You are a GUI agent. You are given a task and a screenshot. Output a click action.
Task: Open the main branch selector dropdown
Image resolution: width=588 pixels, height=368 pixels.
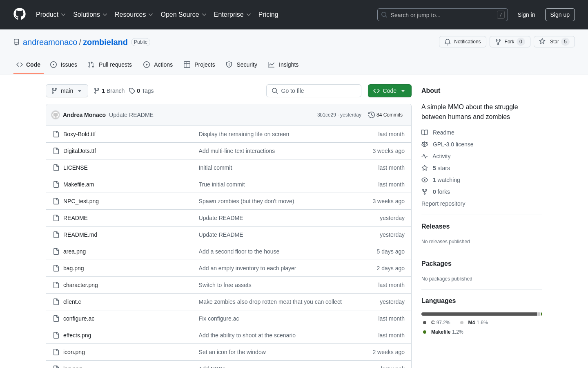[67, 91]
